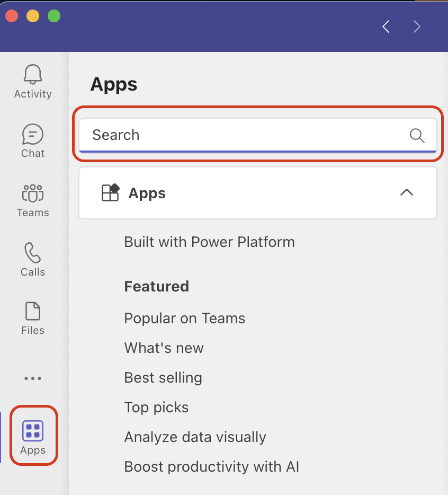Open Boost productivity with AI category
448x495 pixels.
(x=211, y=466)
